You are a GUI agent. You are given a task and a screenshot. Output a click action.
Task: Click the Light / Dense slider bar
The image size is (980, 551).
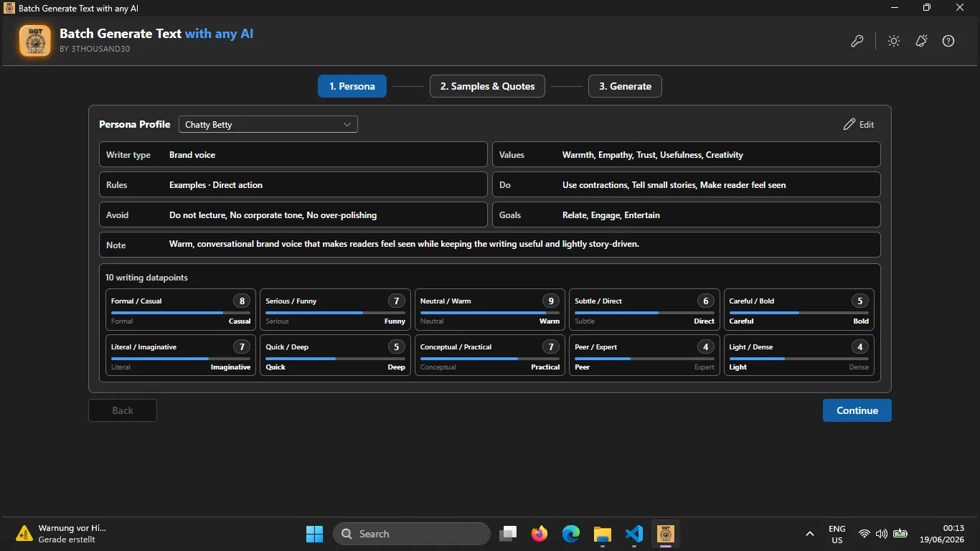click(x=799, y=359)
